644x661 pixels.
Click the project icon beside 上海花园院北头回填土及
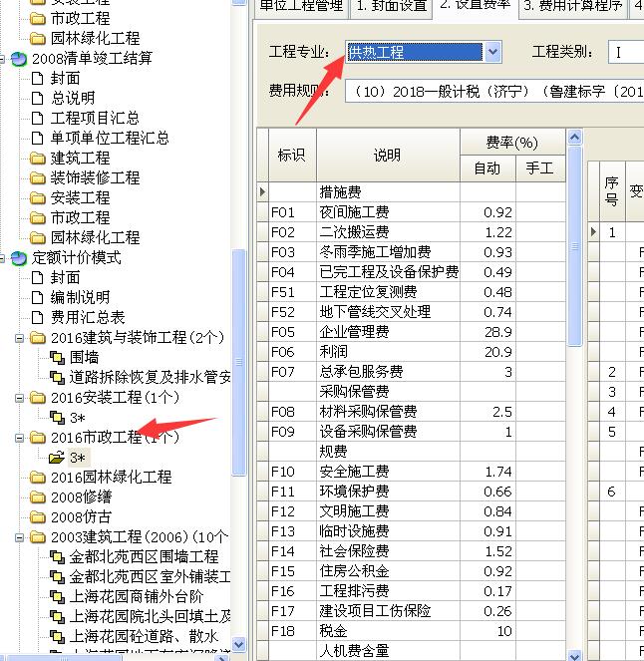pyautogui.click(x=57, y=617)
